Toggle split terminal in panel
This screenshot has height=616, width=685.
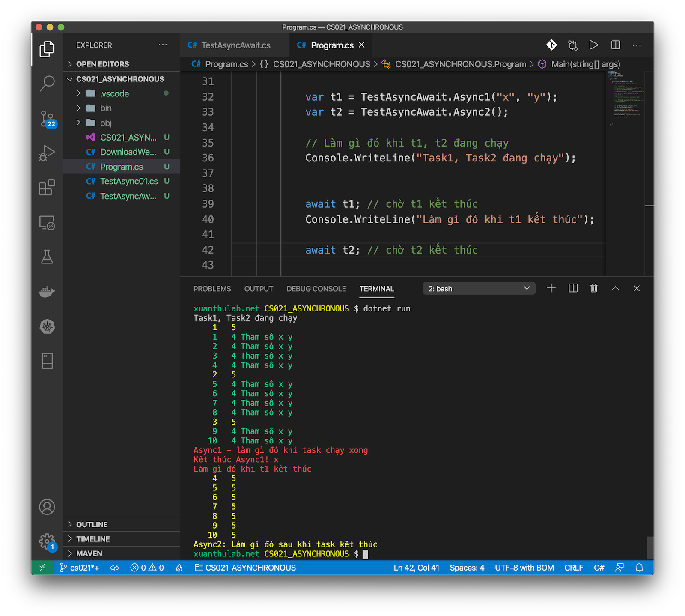coord(573,288)
